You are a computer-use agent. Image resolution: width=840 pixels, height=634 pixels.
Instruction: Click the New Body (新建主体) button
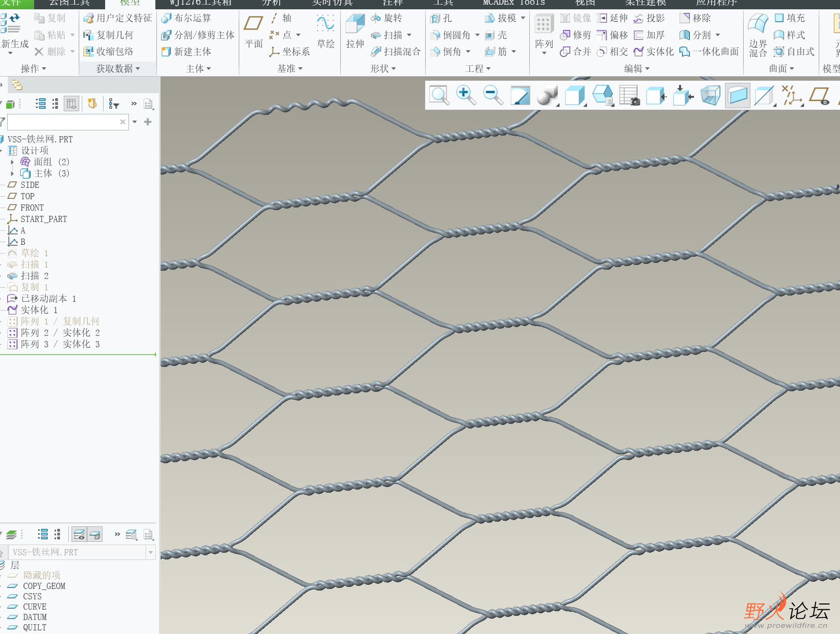click(186, 52)
